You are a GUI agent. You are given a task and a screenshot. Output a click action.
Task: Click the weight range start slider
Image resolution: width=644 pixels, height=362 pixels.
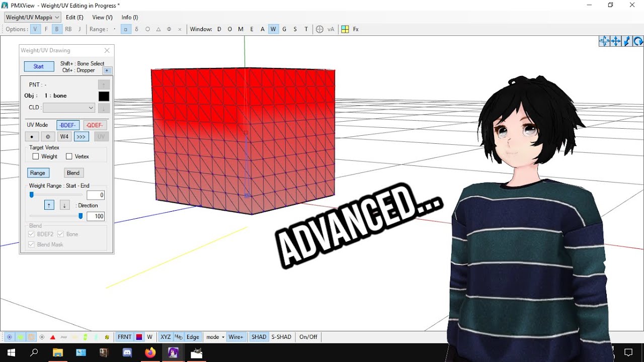pos(31,195)
